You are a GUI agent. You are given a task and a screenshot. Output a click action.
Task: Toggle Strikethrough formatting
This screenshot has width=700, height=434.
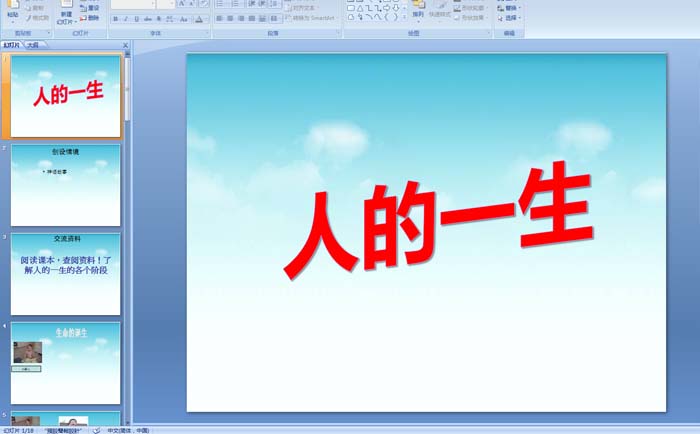(148, 19)
